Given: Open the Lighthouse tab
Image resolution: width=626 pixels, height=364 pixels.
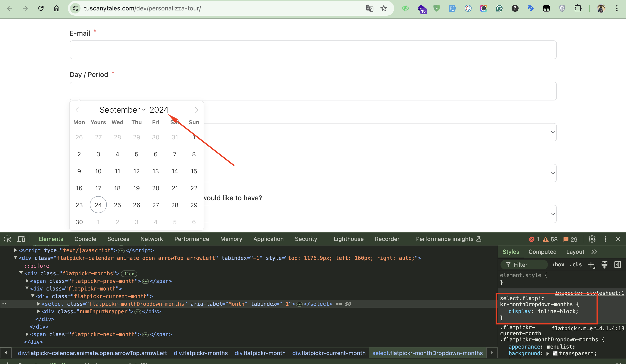Looking at the screenshot, I should click(348, 239).
